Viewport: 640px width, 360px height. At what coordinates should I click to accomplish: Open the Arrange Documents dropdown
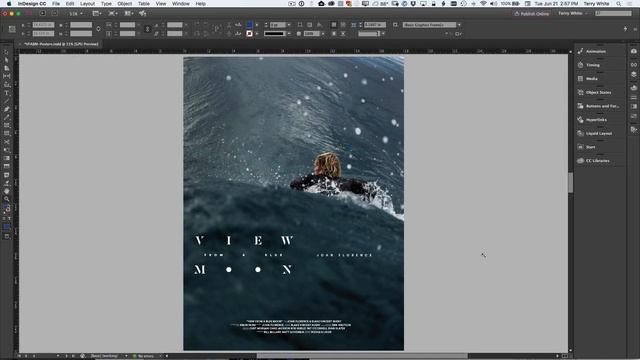pyautogui.click(x=129, y=13)
